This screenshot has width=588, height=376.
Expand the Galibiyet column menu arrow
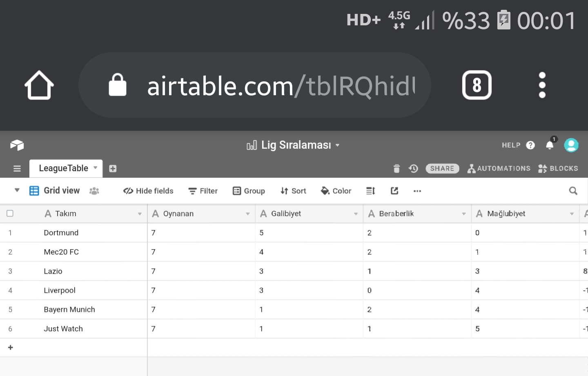click(x=356, y=214)
